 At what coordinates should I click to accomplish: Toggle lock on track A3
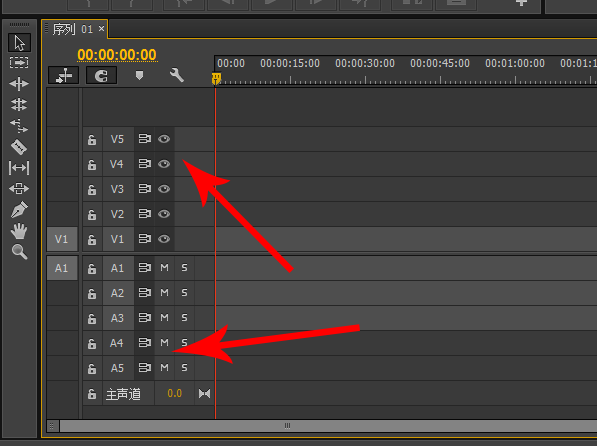click(x=92, y=318)
